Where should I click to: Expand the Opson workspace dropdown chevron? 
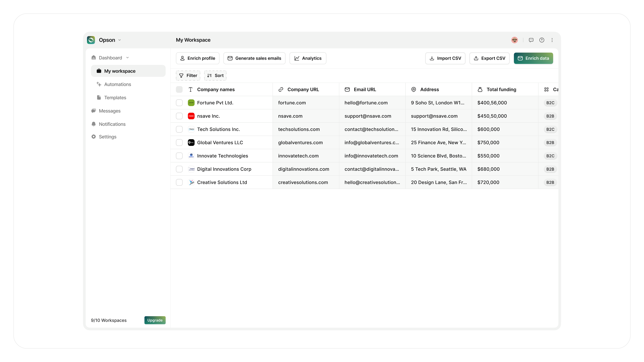(119, 40)
